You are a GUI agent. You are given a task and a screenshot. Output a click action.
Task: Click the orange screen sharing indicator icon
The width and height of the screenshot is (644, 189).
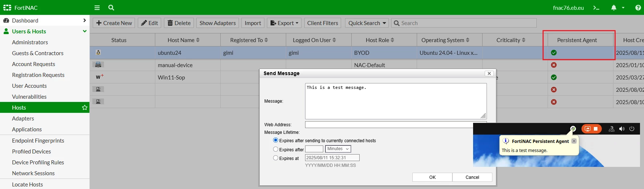tap(587, 129)
